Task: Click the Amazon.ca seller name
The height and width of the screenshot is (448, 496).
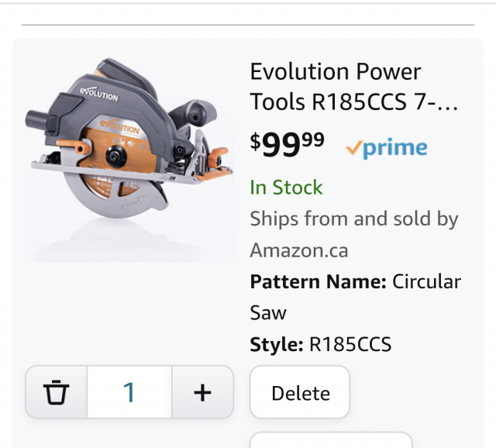Action: pos(299,250)
